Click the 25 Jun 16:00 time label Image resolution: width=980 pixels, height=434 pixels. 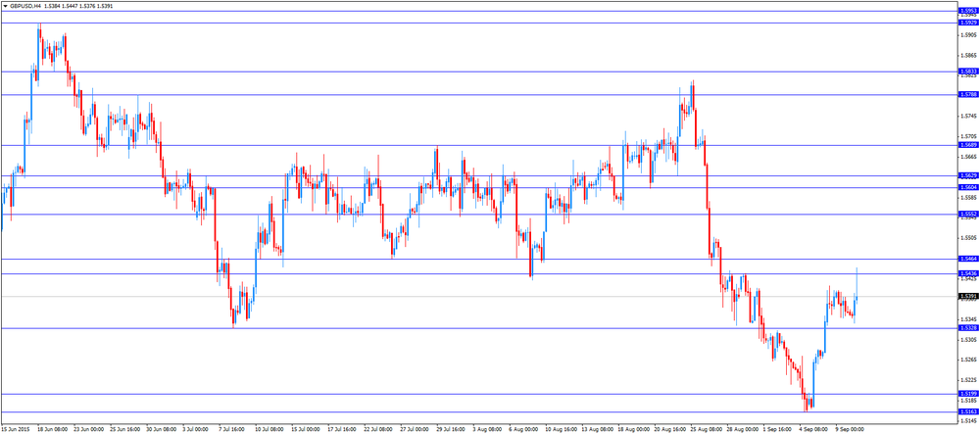(x=124, y=430)
